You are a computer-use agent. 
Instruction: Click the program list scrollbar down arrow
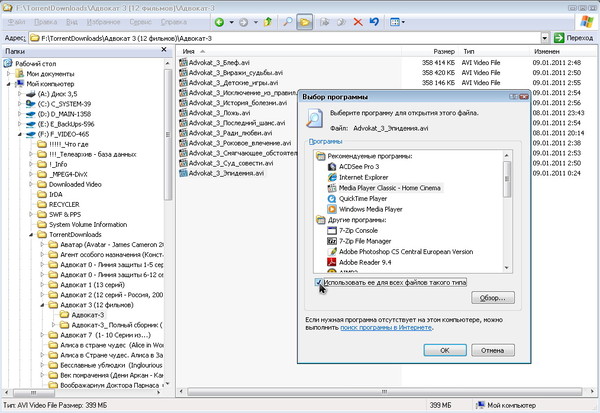click(507, 268)
